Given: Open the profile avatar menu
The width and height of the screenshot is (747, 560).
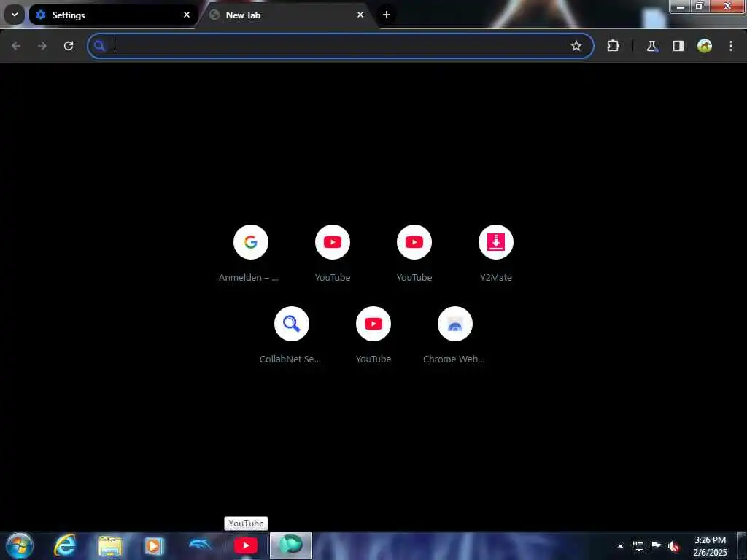Looking at the screenshot, I should click(x=705, y=46).
